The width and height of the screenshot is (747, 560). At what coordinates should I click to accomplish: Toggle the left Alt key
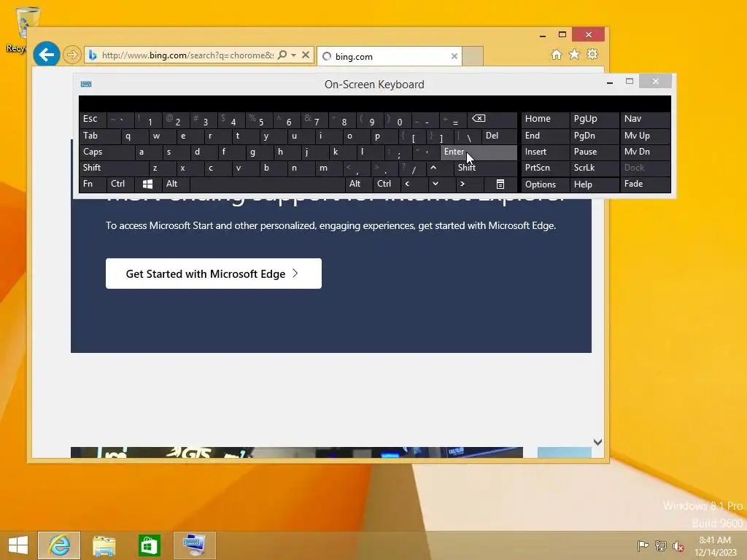(x=176, y=184)
